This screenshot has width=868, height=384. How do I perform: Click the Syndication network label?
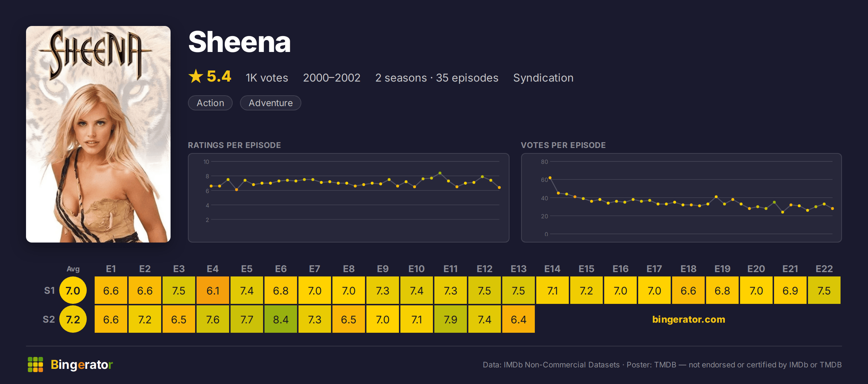tap(543, 78)
